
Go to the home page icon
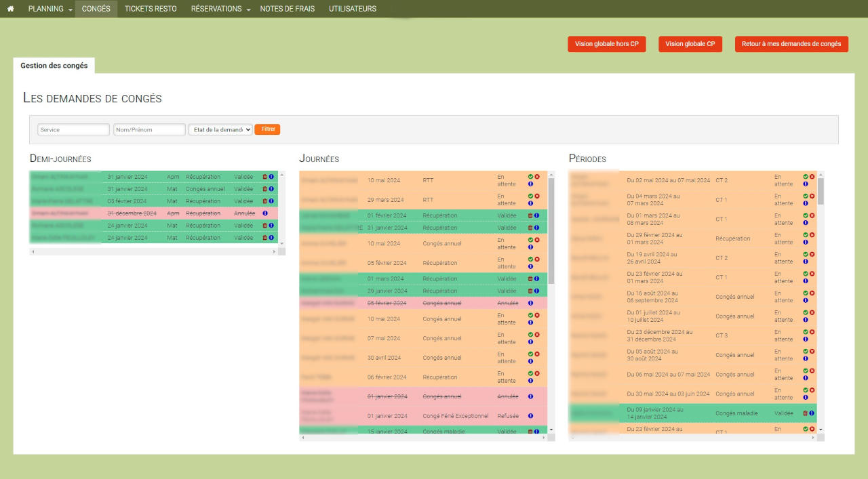tap(10, 9)
